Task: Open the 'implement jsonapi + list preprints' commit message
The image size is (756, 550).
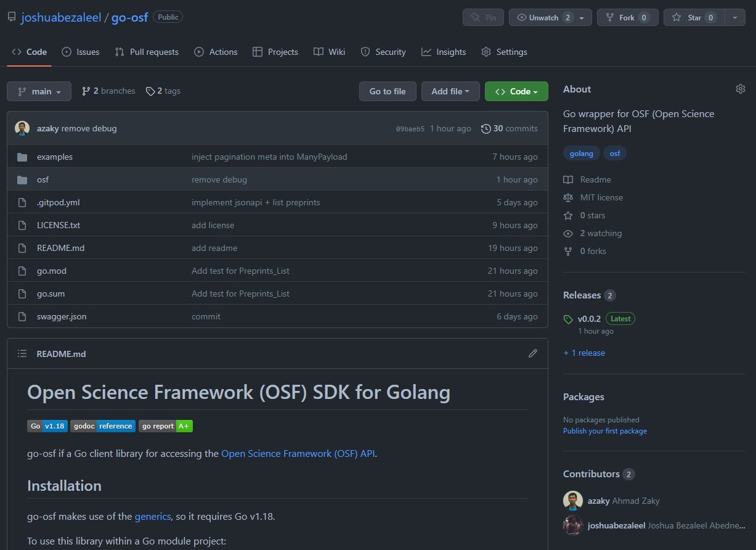Action: 256,202
